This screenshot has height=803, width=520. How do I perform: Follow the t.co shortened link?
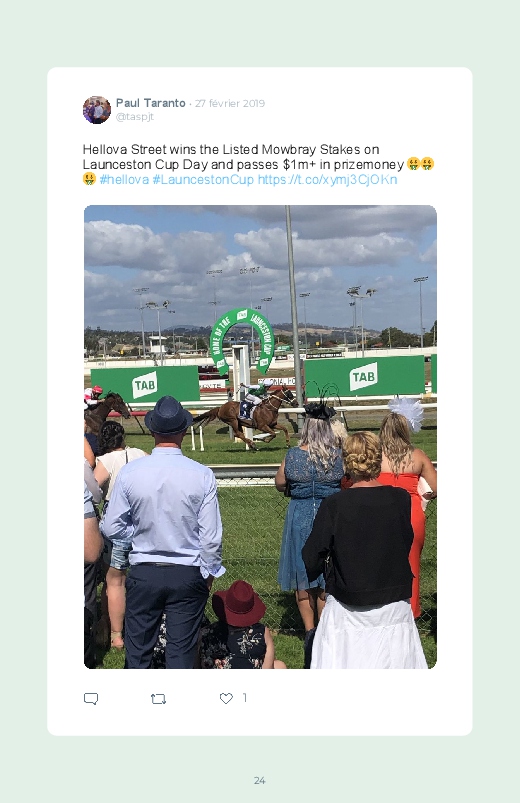click(x=327, y=180)
